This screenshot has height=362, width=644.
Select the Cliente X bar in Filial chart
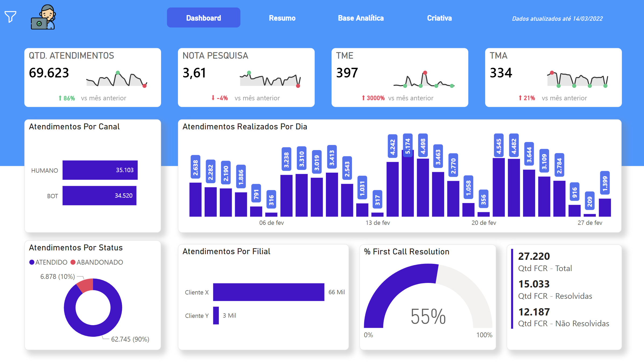point(268,292)
